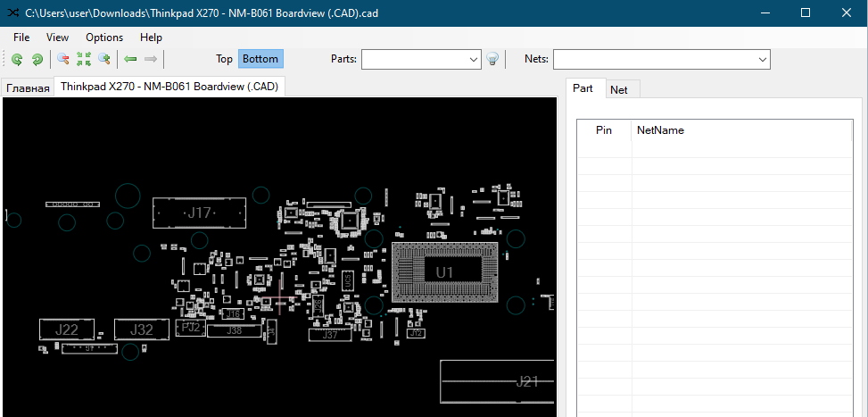Select chip UC5 on the board
868x417 pixels.
[x=347, y=280]
